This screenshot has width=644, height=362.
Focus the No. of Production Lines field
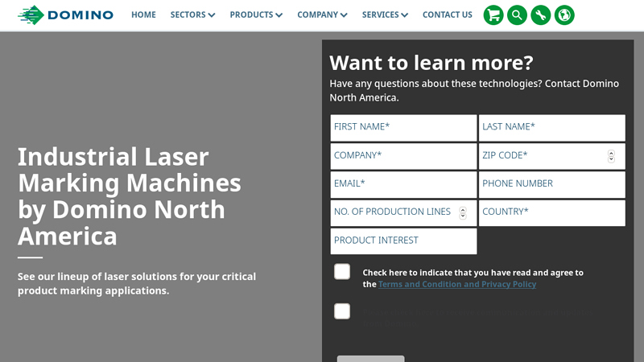(x=404, y=212)
